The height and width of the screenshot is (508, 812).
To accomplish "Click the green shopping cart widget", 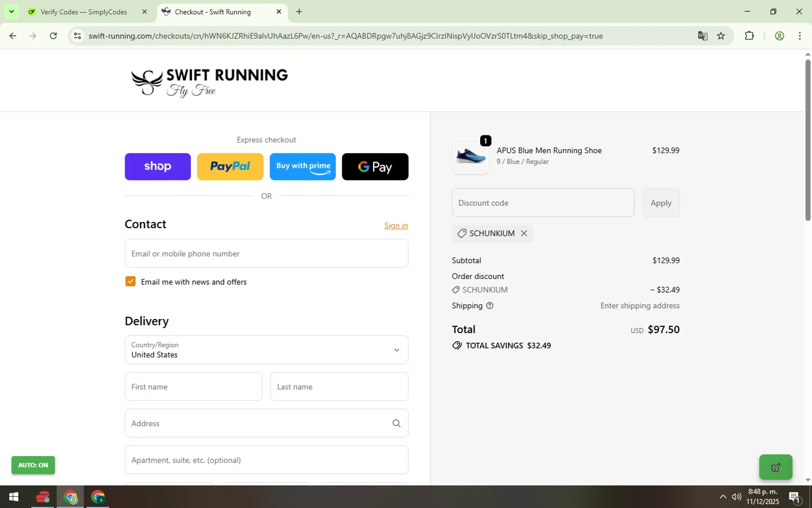I will coord(776,467).
